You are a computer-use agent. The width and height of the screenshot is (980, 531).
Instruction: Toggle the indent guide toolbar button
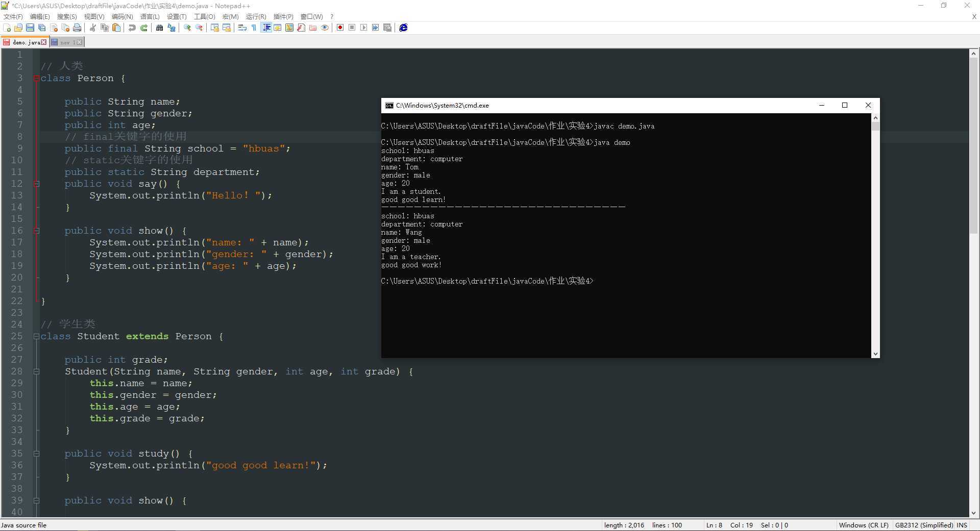click(266, 28)
